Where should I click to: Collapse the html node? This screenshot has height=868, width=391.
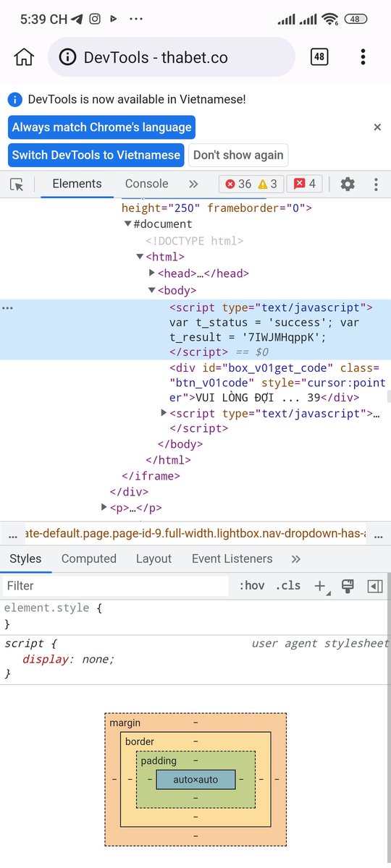coord(140,257)
